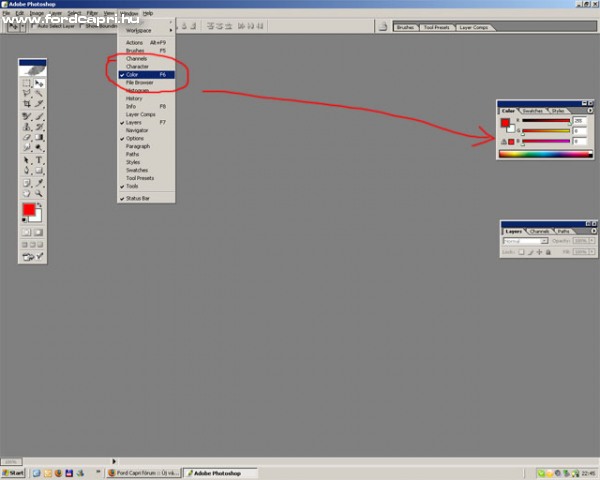Open the Layers panel options menu arrow
The width and height of the screenshot is (600, 480).
tap(594, 231)
